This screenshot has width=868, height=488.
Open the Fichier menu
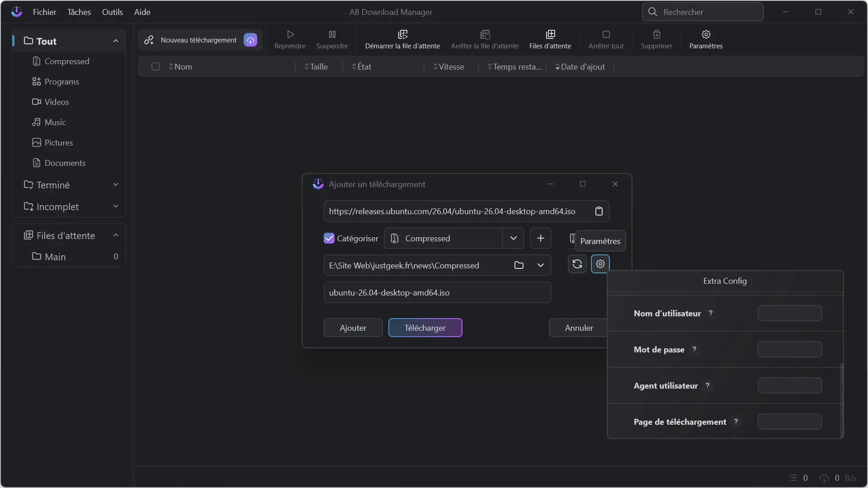click(44, 12)
